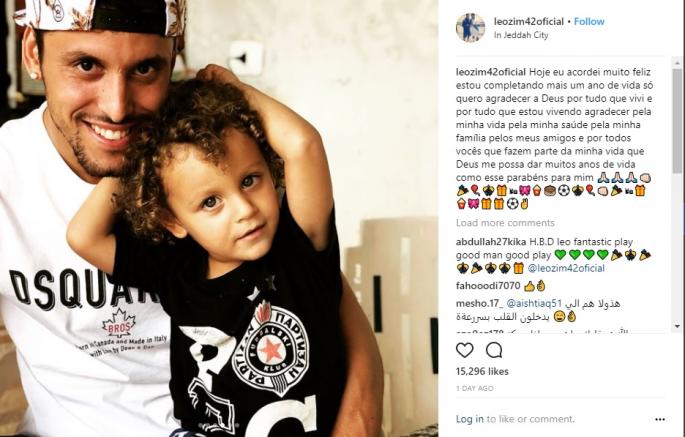Load more comments
This screenshot has width=685, height=437.
click(x=505, y=223)
